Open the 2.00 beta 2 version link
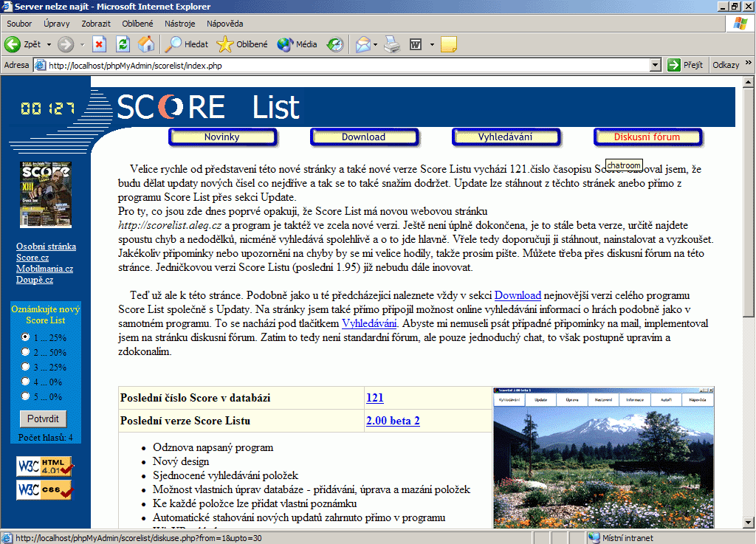Image resolution: width=756 pixels, height=544 pixels. click(x=393, y=421)
